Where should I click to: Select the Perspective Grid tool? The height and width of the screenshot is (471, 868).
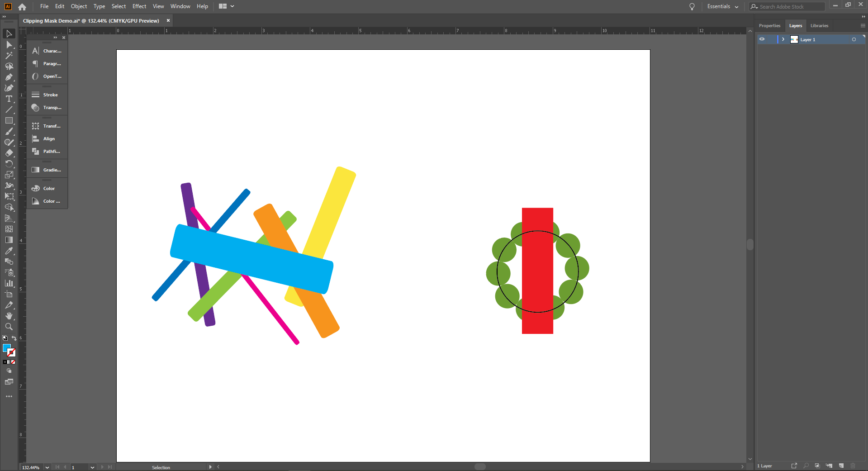pos(9,219)
